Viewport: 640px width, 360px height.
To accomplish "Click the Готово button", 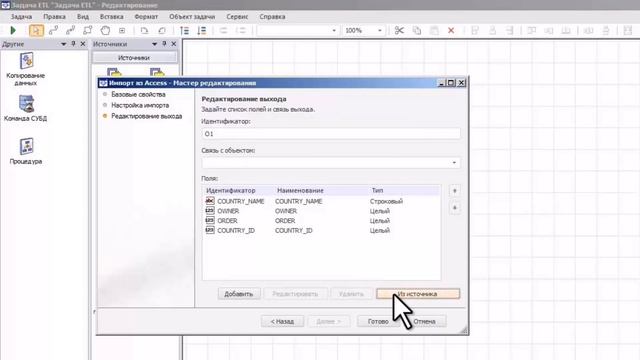I will tap(378, 322).
